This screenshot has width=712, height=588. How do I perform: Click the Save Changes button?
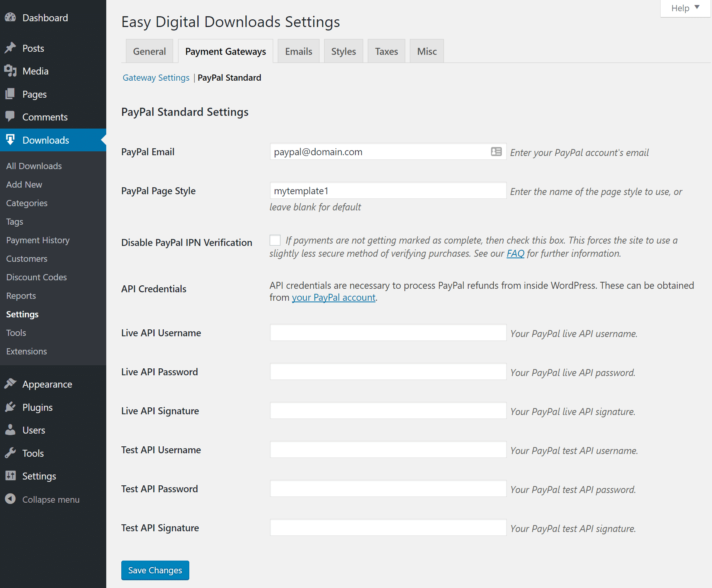point(155,570)
